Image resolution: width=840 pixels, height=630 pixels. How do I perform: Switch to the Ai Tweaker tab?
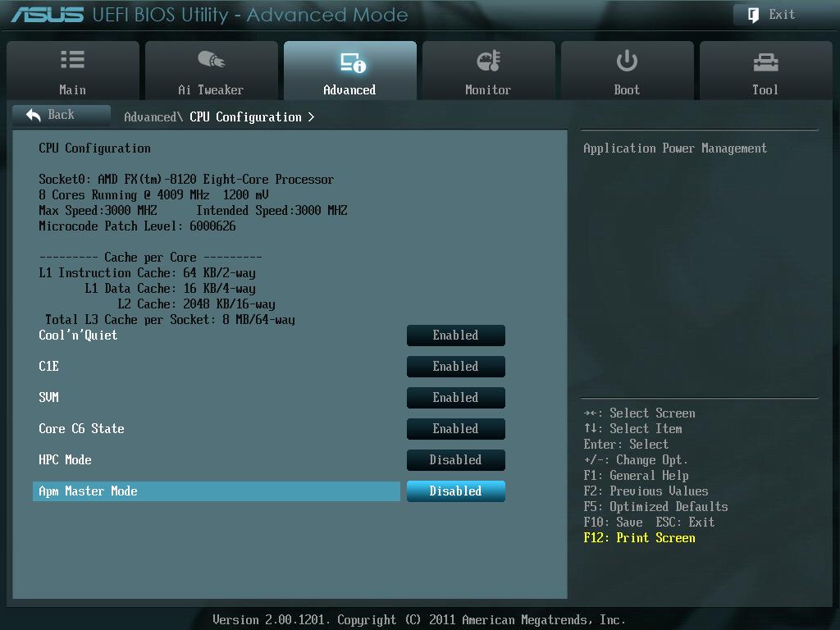(x=212, y=71)
